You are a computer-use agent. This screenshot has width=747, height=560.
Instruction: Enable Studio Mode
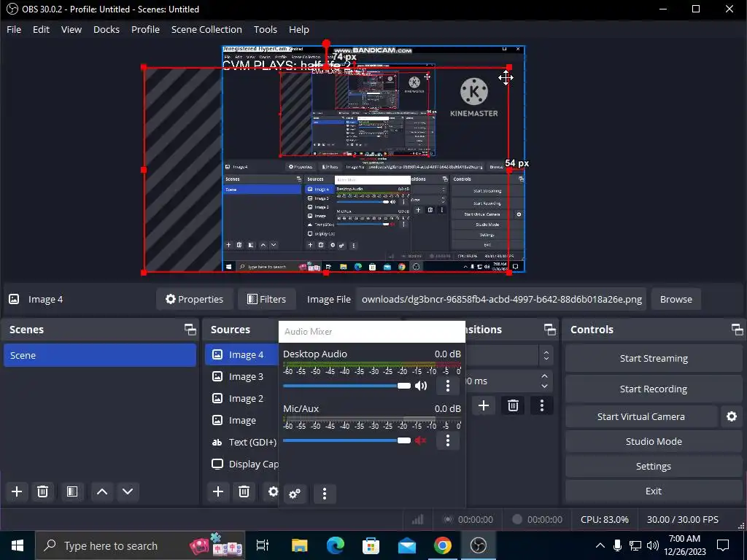pos(654,441)
